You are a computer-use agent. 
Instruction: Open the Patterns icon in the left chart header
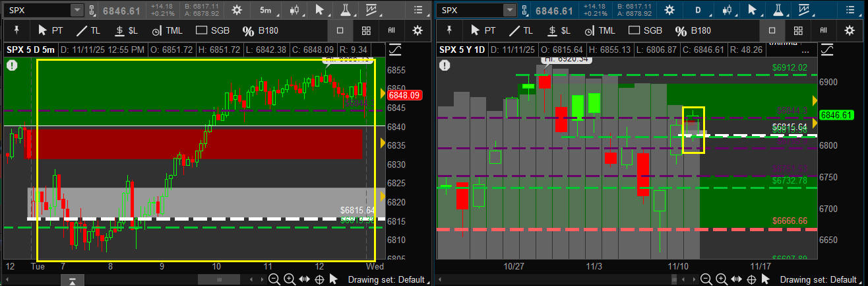click(373, 10)
